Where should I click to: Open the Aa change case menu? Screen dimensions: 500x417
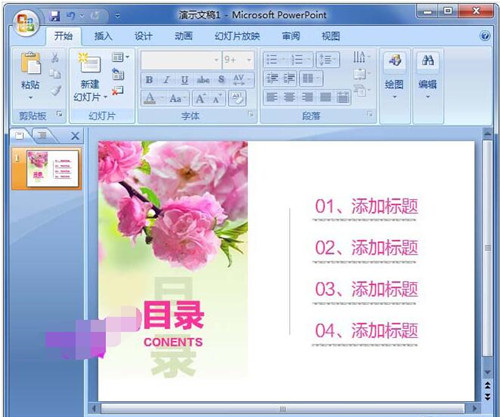176,98
